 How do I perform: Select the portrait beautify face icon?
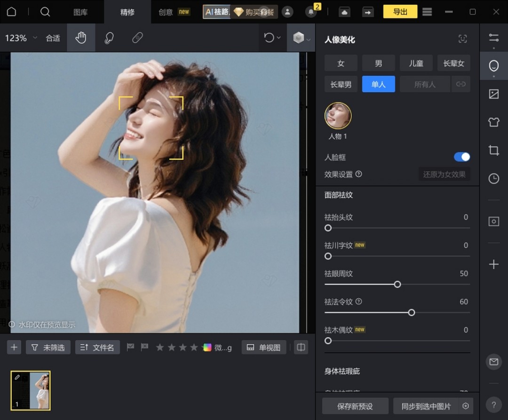click(493, 66)
